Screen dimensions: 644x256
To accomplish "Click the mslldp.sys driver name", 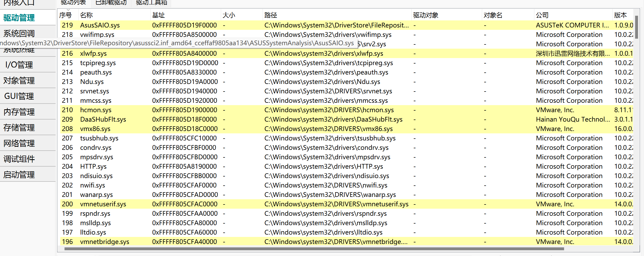I will 96,223.
